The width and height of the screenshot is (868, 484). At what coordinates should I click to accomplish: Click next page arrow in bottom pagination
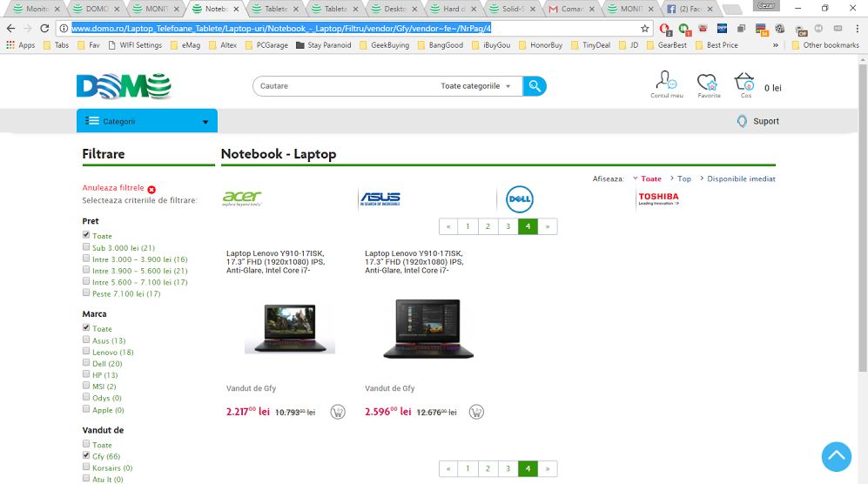[548, 468]
